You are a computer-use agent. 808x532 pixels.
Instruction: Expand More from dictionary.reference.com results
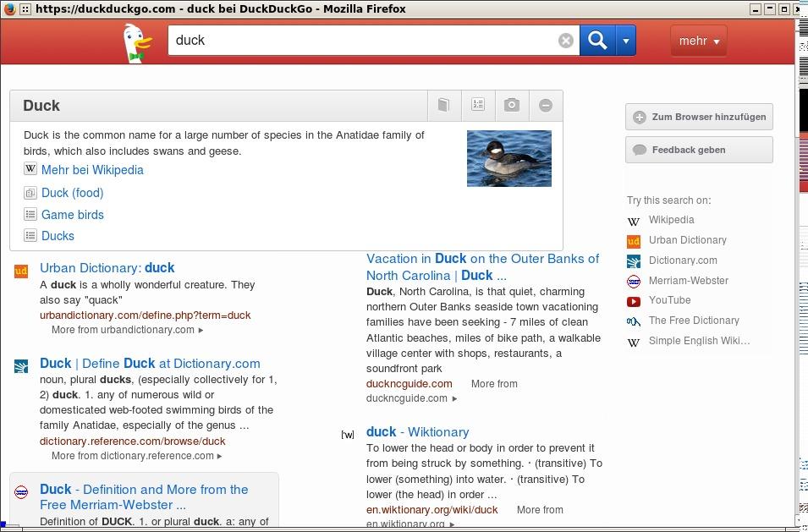click(x=135, y=455)
